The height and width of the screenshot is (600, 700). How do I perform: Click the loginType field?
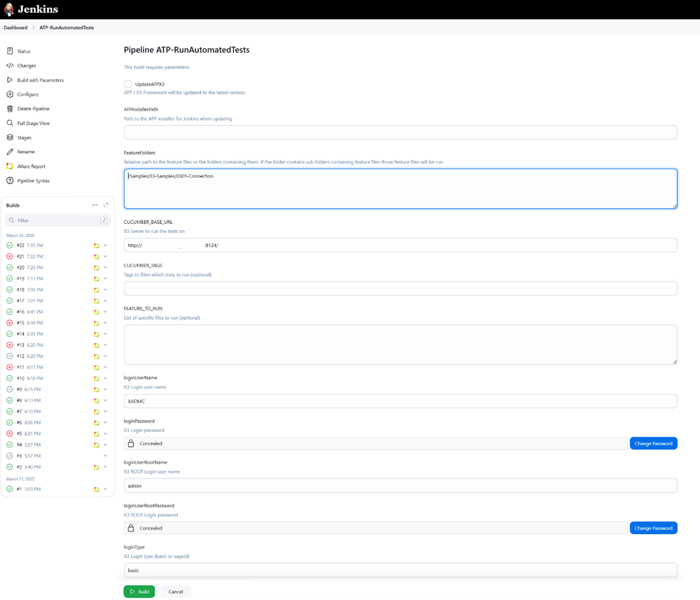(400, 570)
